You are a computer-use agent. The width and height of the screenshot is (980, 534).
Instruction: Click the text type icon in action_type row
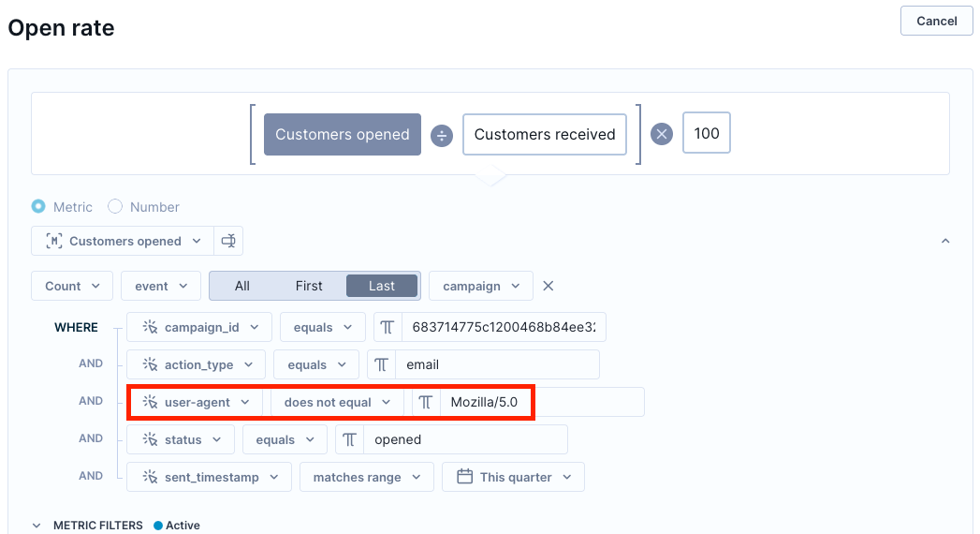[x=381, y=364]
